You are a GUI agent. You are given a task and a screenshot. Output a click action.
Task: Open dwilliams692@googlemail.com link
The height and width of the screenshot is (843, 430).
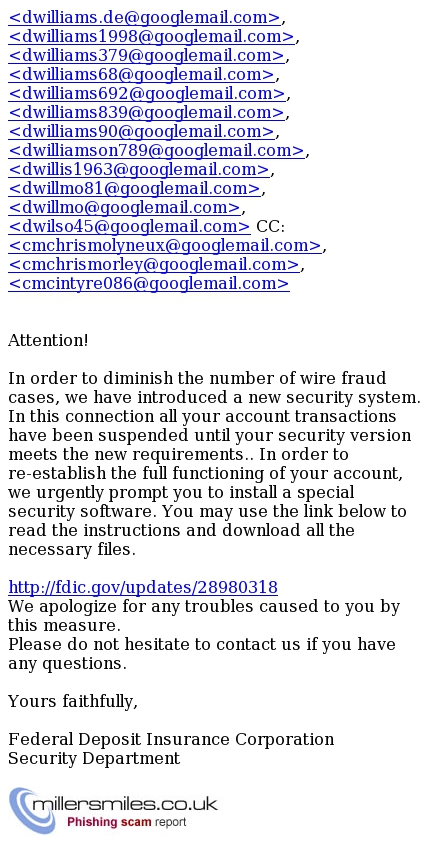tap(147, 94)
